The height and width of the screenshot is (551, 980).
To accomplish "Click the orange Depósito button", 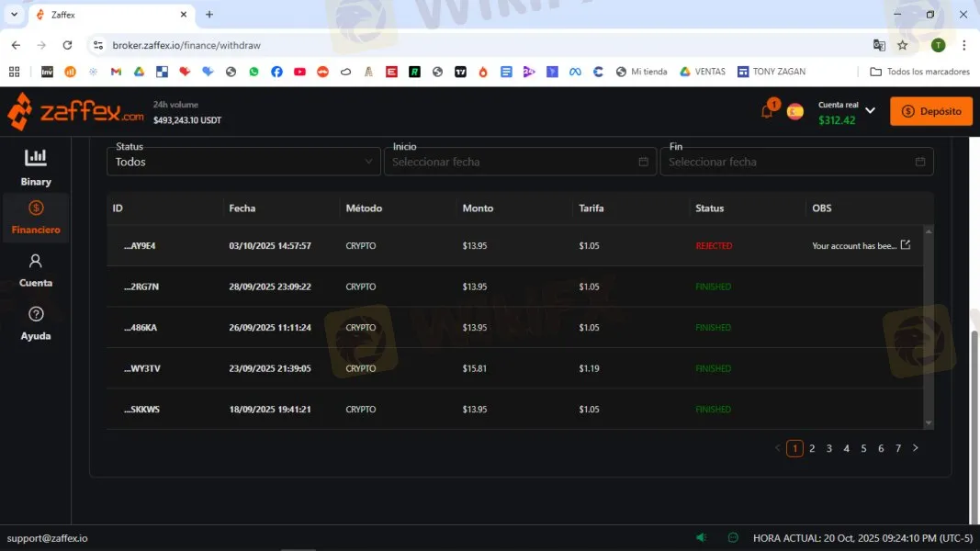I will [x=930, y=110].
